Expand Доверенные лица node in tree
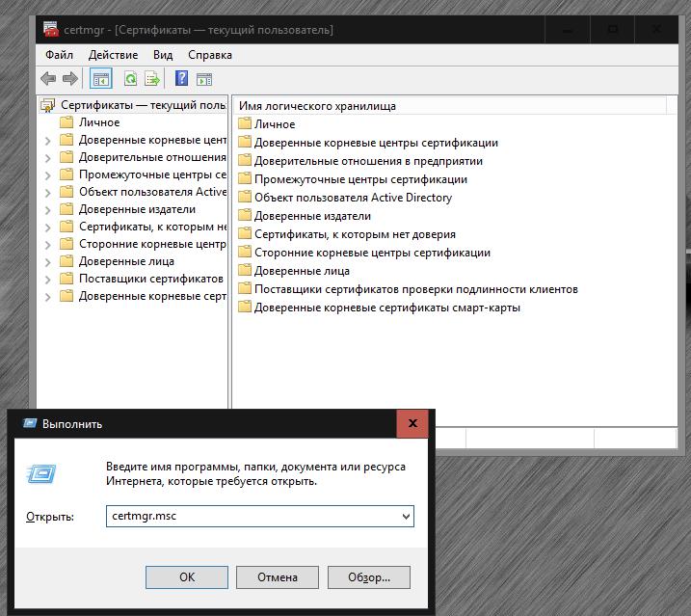The width and height of the screenshot is (691, 616). 47,262
